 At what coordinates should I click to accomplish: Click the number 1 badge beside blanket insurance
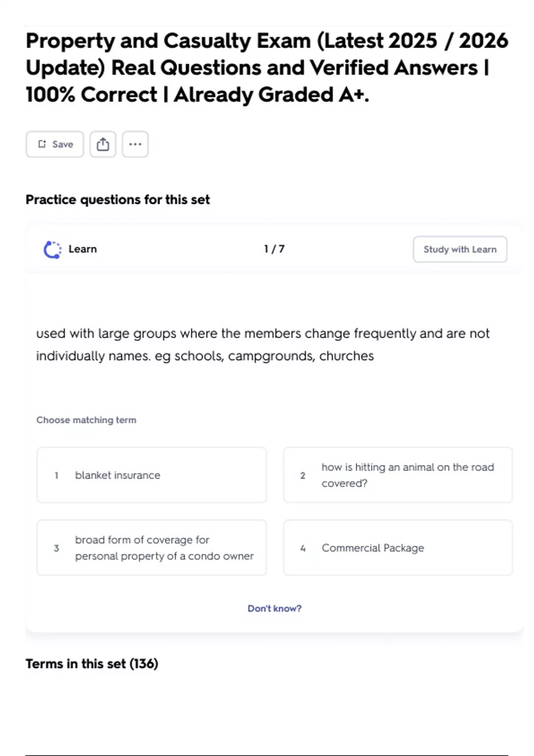click(x=56, y=475)
